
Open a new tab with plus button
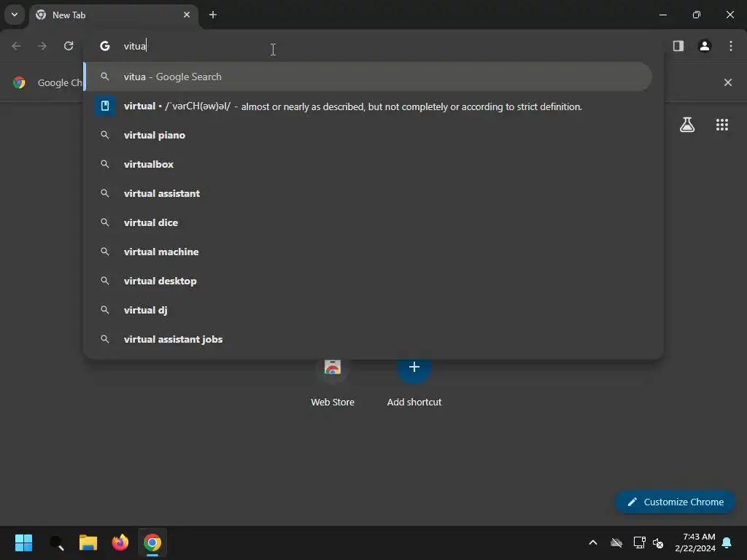pyautogui.click(x=213, y=15)
